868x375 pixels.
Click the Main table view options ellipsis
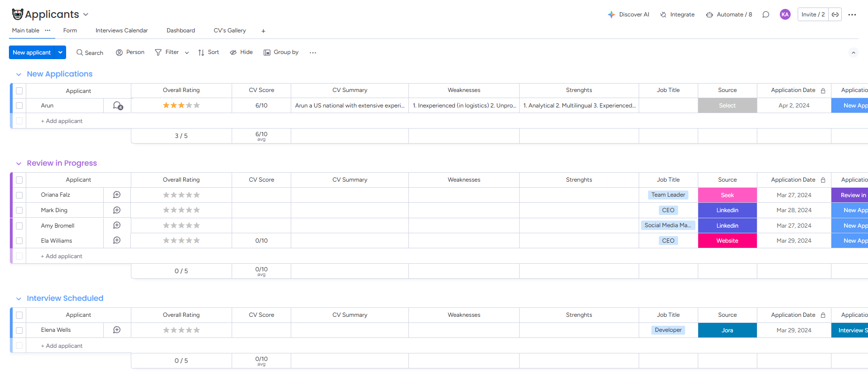tap(47, 31)
